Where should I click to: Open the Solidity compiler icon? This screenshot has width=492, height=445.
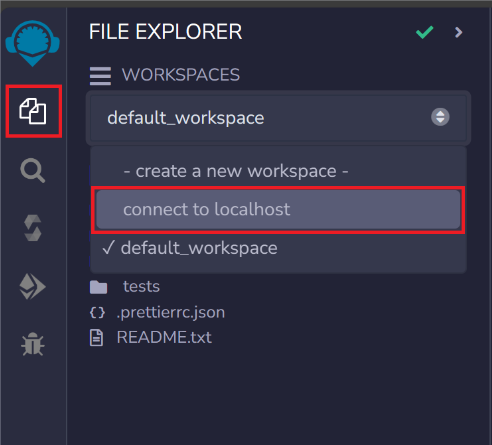pos(33,228)
